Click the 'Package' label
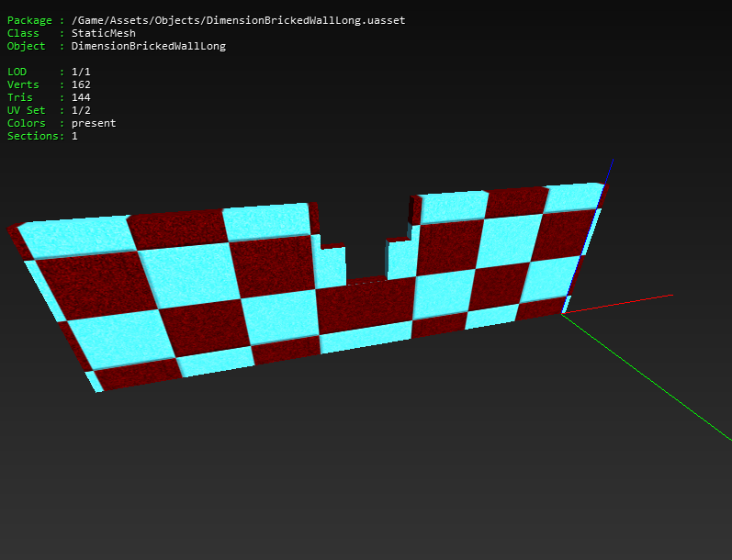The height and width of the screenshot is (560, 732). point(29,20)
